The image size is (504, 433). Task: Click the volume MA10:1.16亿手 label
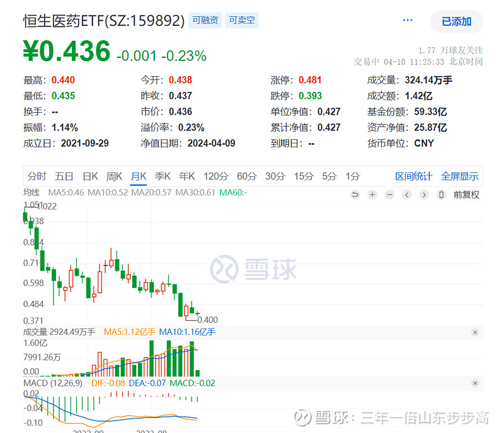click(187, 332)
